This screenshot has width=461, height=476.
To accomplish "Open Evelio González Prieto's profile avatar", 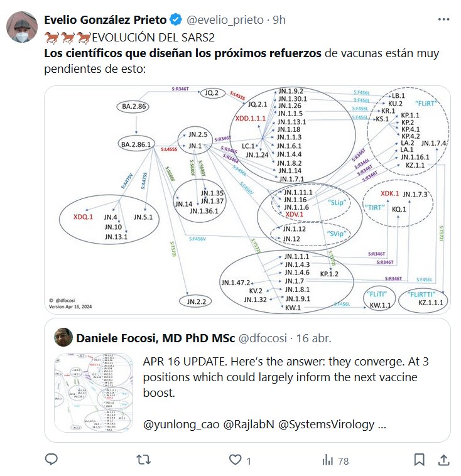I will click(21, 27).
